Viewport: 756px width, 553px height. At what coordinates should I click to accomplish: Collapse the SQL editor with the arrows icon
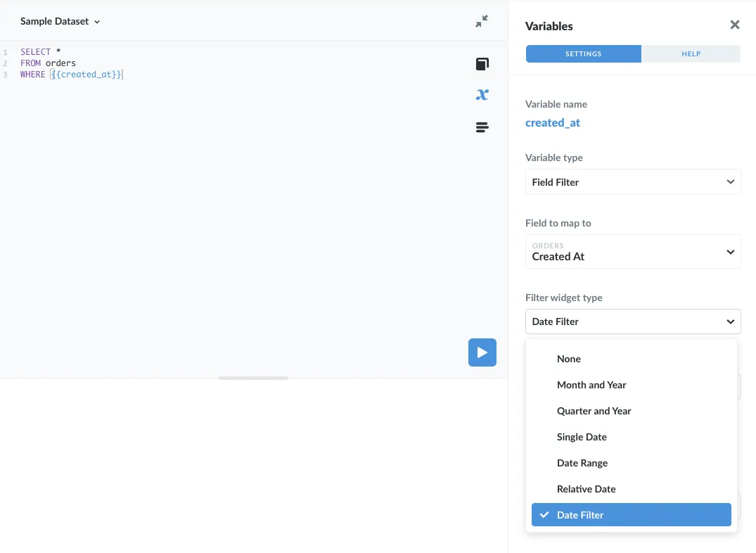tap(481, 22)
